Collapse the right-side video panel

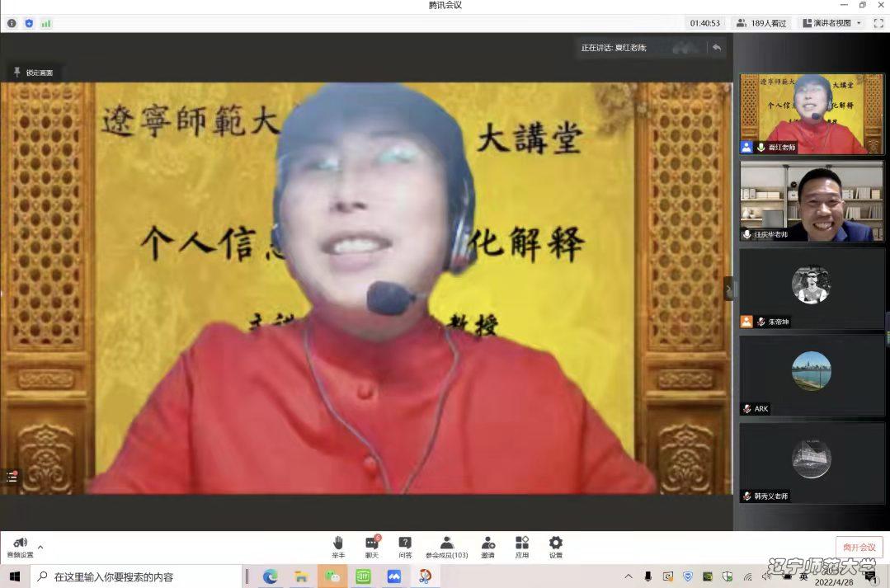728,289
